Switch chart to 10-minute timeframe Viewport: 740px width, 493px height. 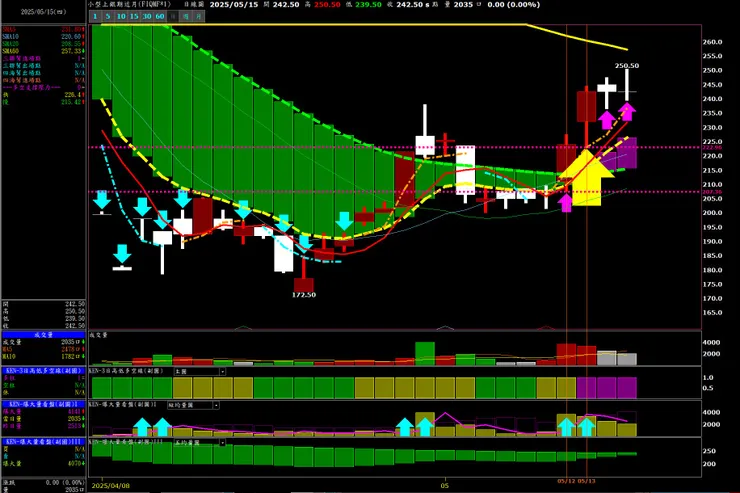tap(121, 17)
